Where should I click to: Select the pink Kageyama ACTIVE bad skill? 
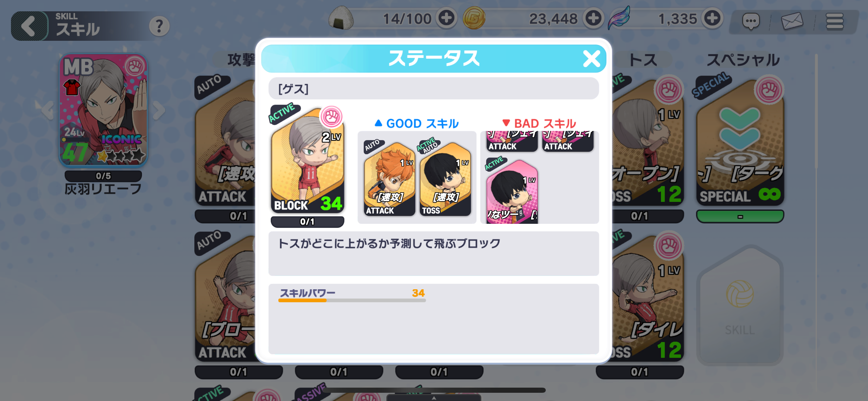(x=511, y=191)
